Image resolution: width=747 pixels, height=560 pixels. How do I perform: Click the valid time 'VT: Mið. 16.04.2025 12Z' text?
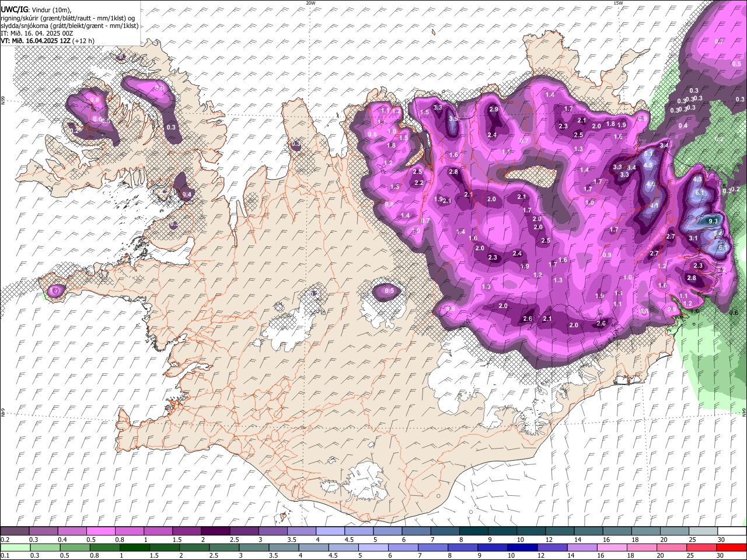click(x=36, y=41)
